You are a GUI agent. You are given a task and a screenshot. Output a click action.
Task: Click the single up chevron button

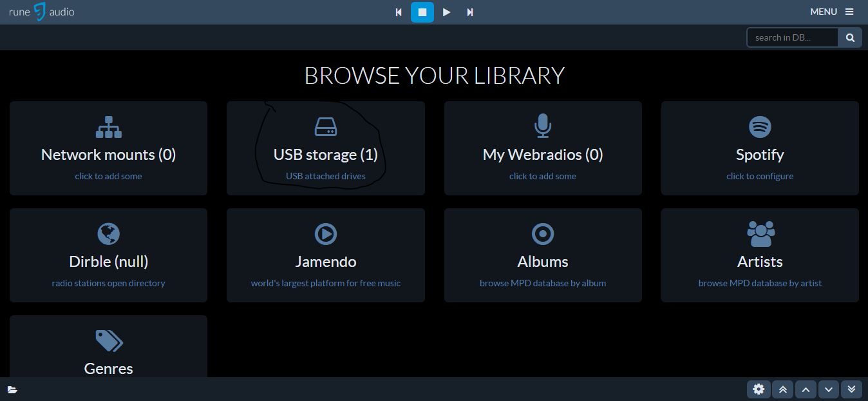pyautogui.click(x=806, y=389)
